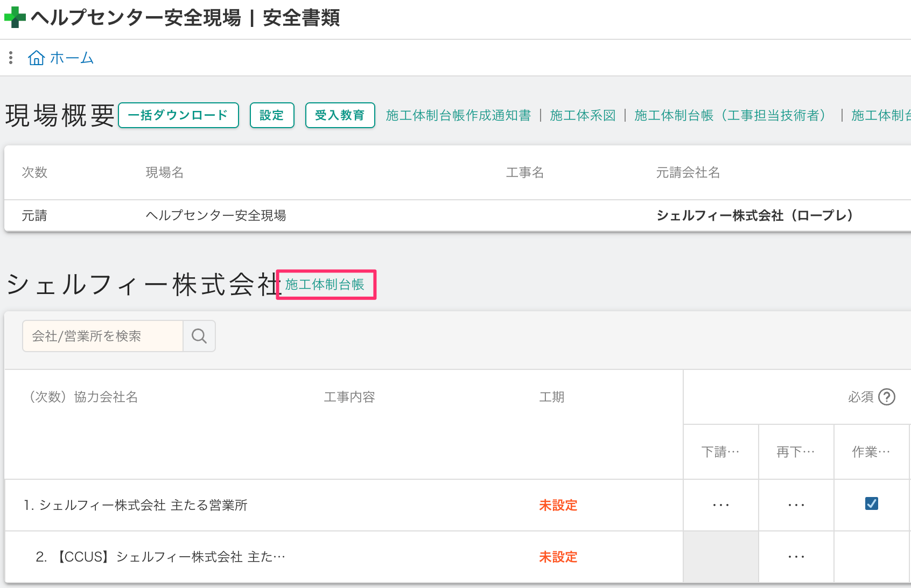Click the home house icon
Screen dimensions: 911x588
coord(36,58)
